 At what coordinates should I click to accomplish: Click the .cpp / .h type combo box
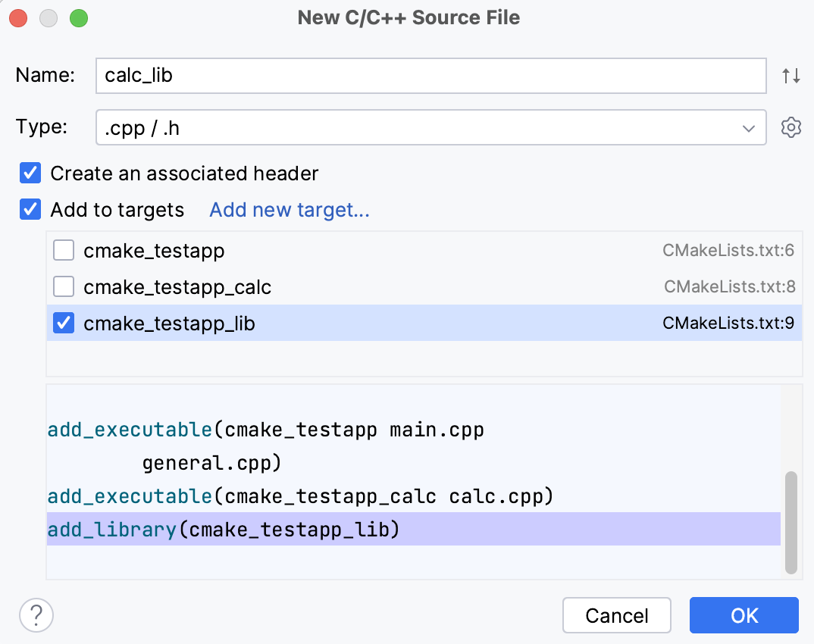[x=417, y=128]
